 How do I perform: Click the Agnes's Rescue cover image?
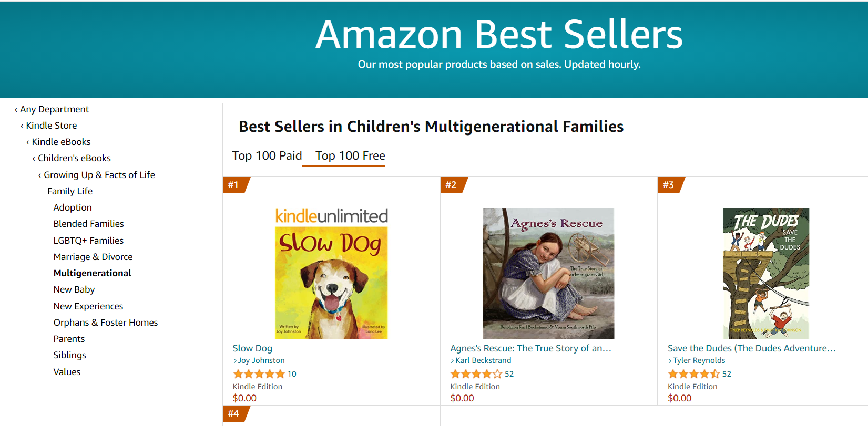click(x=548, y=273)
